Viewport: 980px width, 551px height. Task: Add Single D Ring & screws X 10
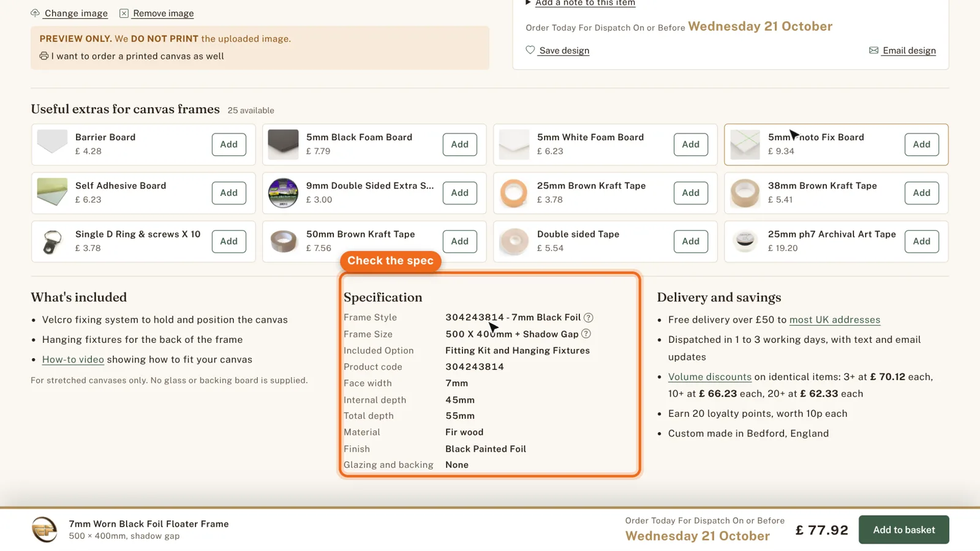coord(229,241)
